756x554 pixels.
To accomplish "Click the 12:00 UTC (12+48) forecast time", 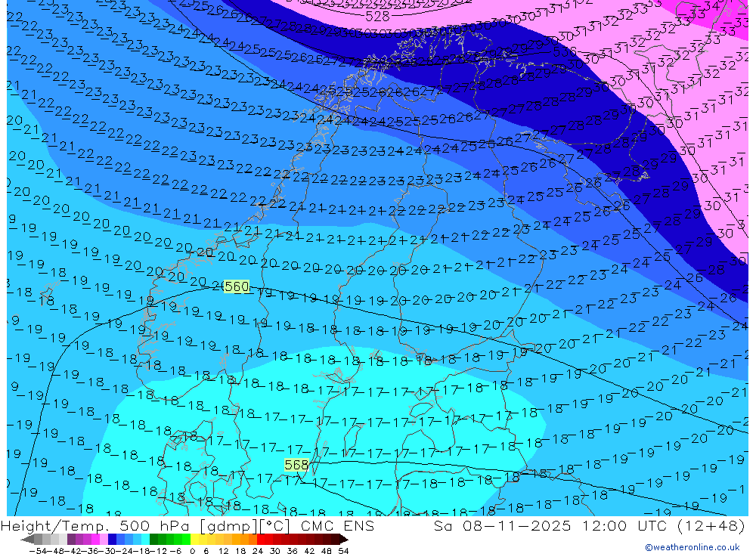I will pos(663,526).
